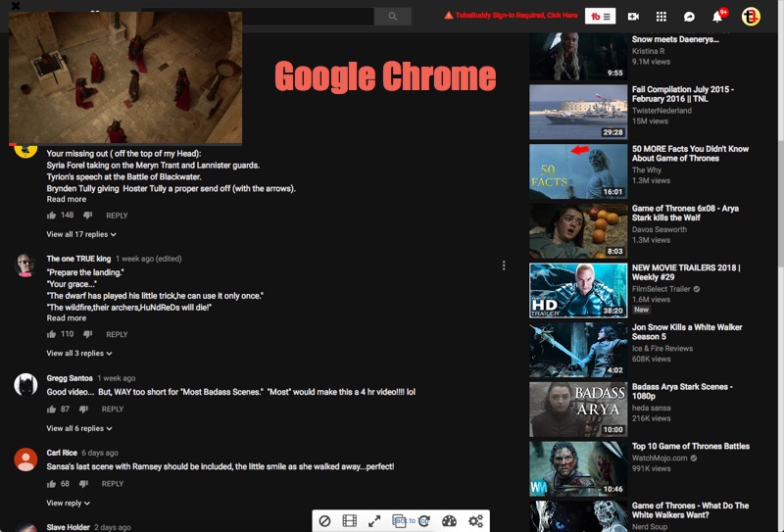784x532 pixels.
Task: Click Carl Rice's orange avatar
Action: click(25, 459)
